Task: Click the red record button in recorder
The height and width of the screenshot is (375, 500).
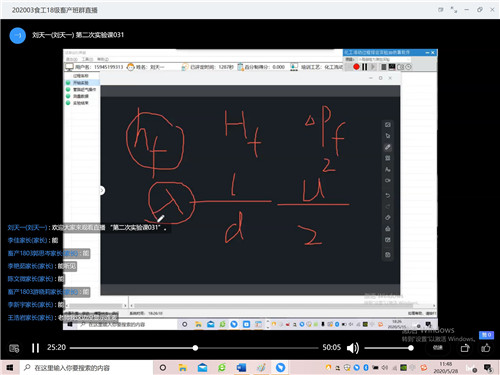Action: pyautogui.click(x=356, y=67)
